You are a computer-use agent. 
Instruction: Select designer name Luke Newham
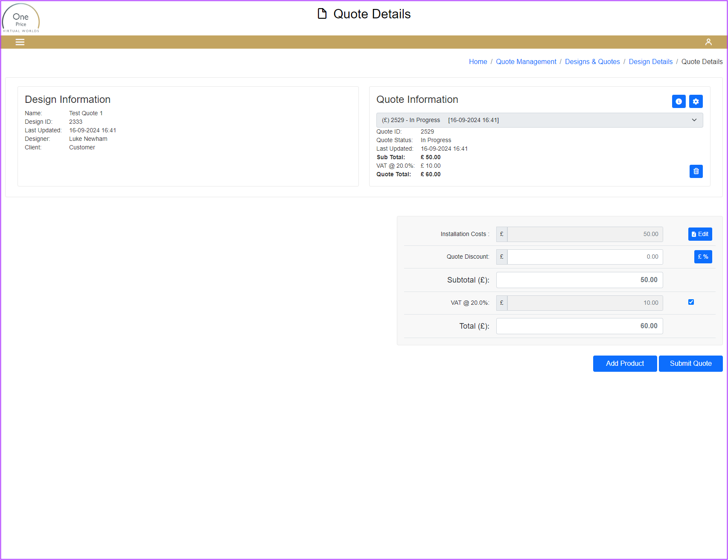[88, 139]
